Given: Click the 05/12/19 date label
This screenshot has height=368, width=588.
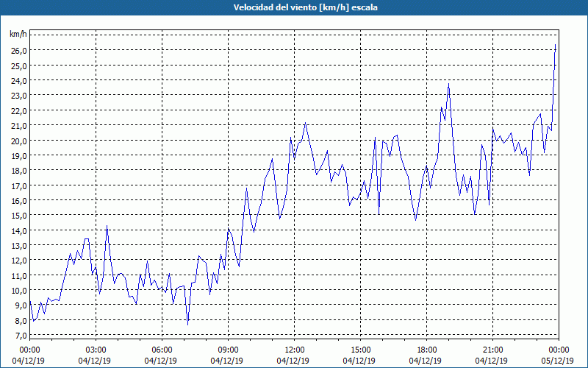Looking at the screenshot, I should pos(558,361).
